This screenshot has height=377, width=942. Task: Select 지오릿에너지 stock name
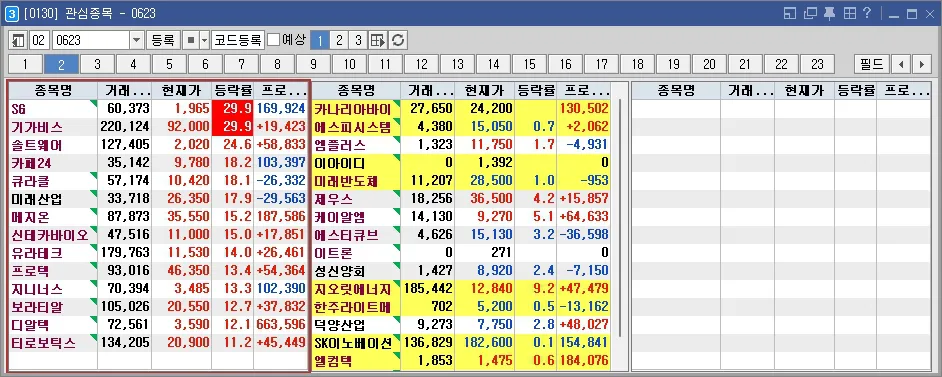click(353, 289)
